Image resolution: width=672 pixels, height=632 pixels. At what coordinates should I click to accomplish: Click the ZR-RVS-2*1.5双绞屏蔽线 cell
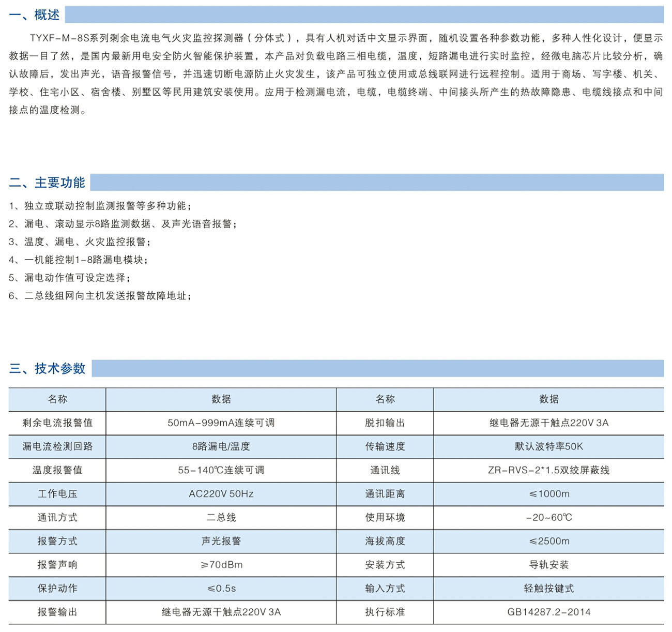point(548,470)
